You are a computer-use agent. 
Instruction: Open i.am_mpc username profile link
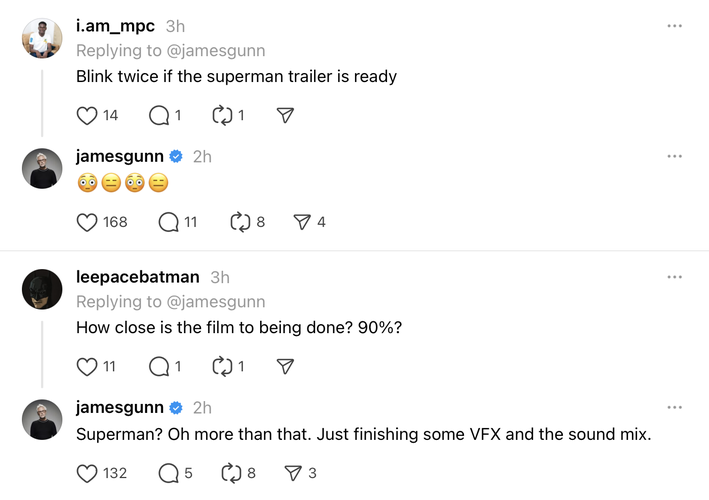click(115, 26)
